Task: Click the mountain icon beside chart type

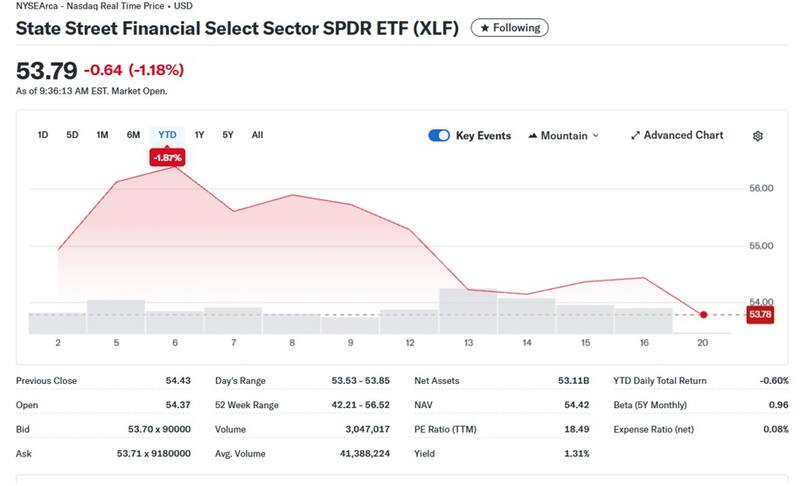Action: pos(532,136)
